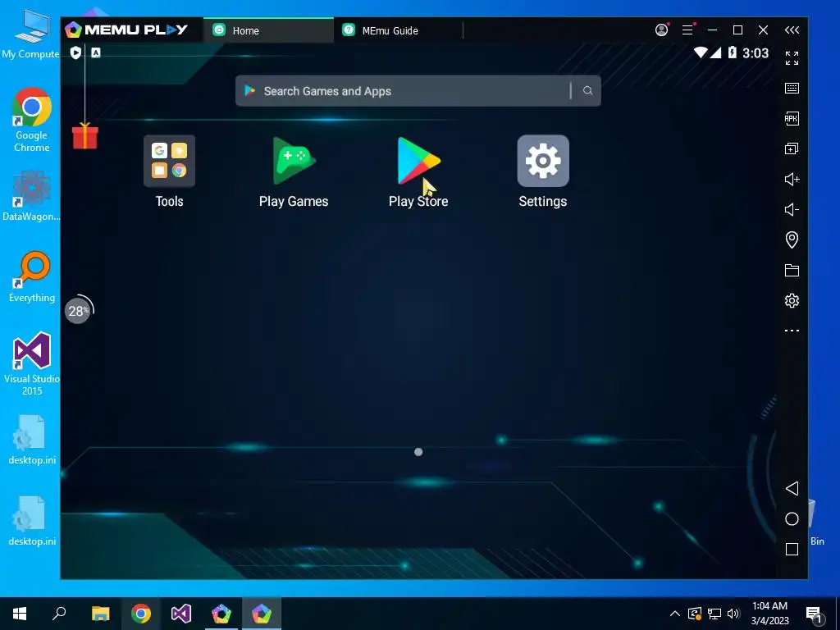840x630 pixels.
Task: Toggle MEmu fullscreen mode icon
Action: click(x=792, y=58)
